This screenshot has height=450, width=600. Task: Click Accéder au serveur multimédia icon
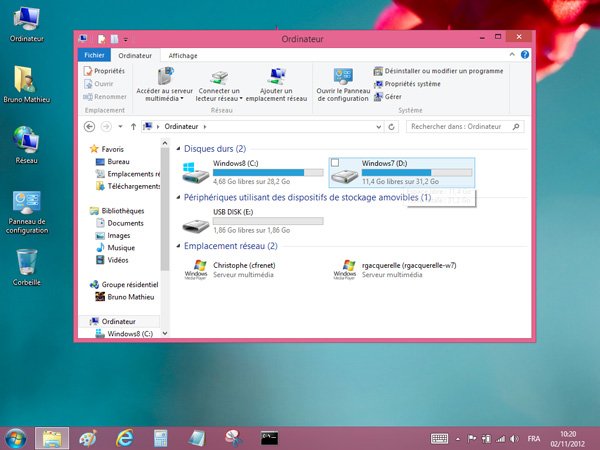165,76
